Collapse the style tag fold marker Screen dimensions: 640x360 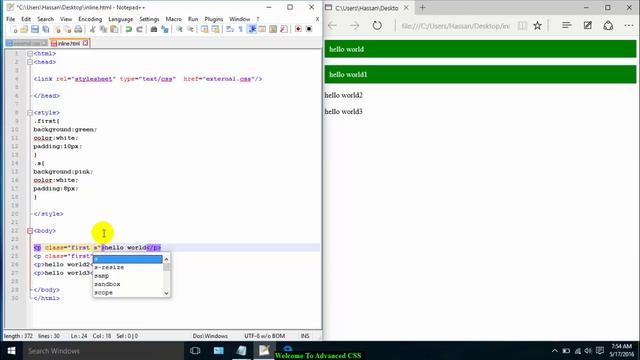coord(30,113)
